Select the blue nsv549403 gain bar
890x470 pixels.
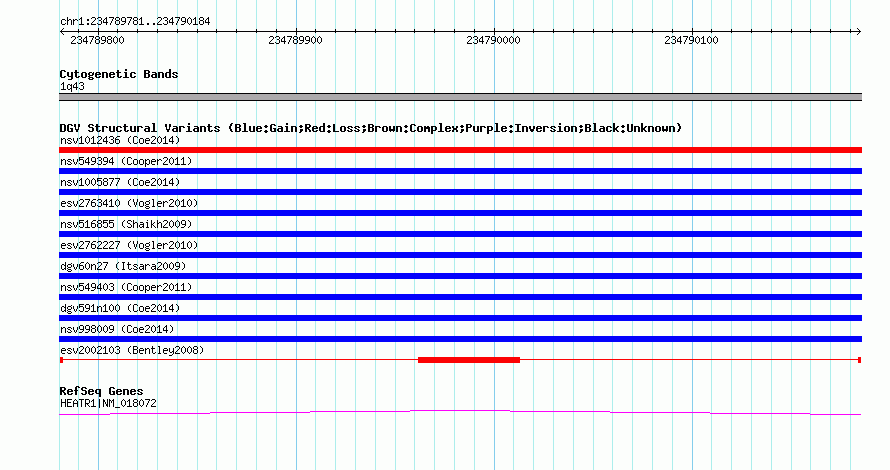(460, 297)
